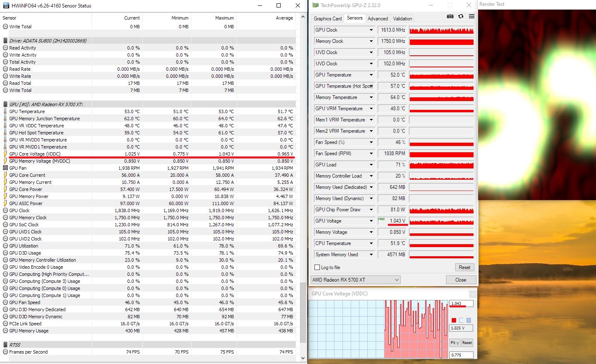Viewport: 596px width, 364px height.
Task: Click the Minimum column header
Action: (x=167, y=18)
